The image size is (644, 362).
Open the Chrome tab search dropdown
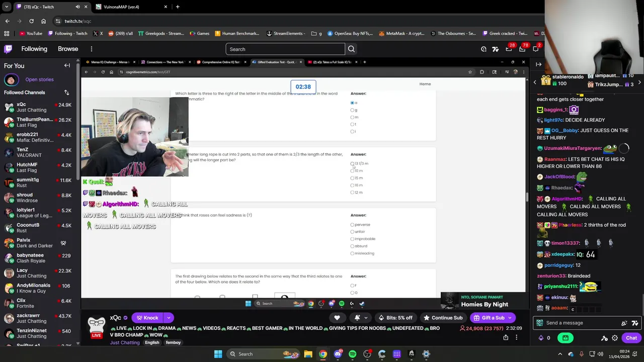(7, 7)
